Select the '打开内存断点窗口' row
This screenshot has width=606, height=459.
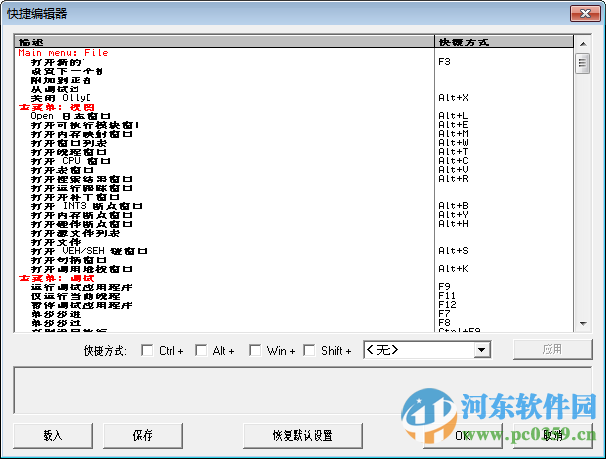coord(224,215)
